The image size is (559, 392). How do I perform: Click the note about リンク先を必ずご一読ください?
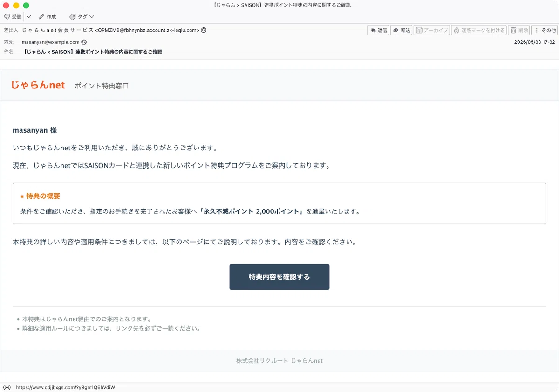point(111,329)
